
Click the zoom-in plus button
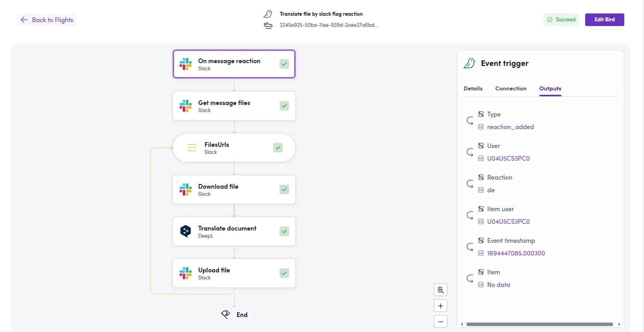tap(441, 306)
